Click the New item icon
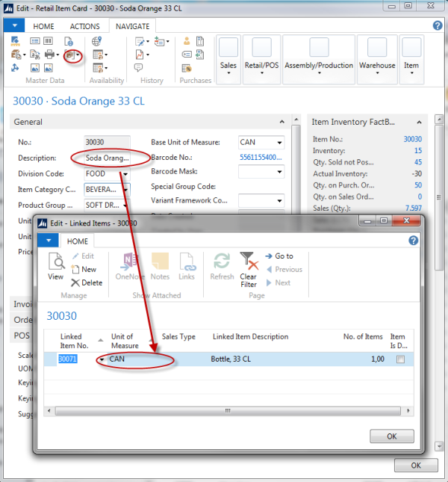The height and width of the screenshot is (482, 448). 84,269
